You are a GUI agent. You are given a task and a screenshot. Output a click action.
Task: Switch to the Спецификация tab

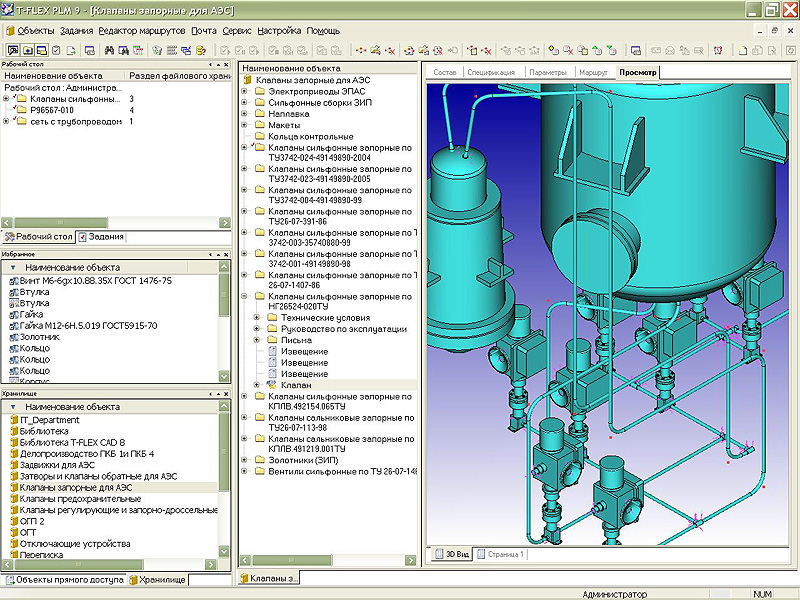[491, 73]
